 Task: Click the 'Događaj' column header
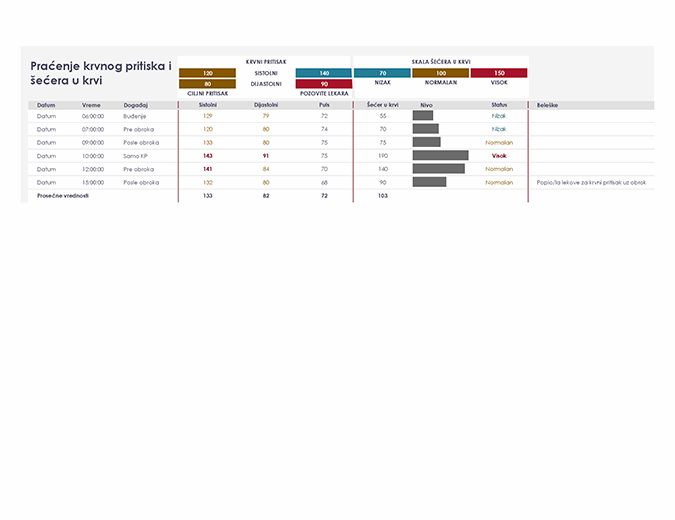click(136, 104)
